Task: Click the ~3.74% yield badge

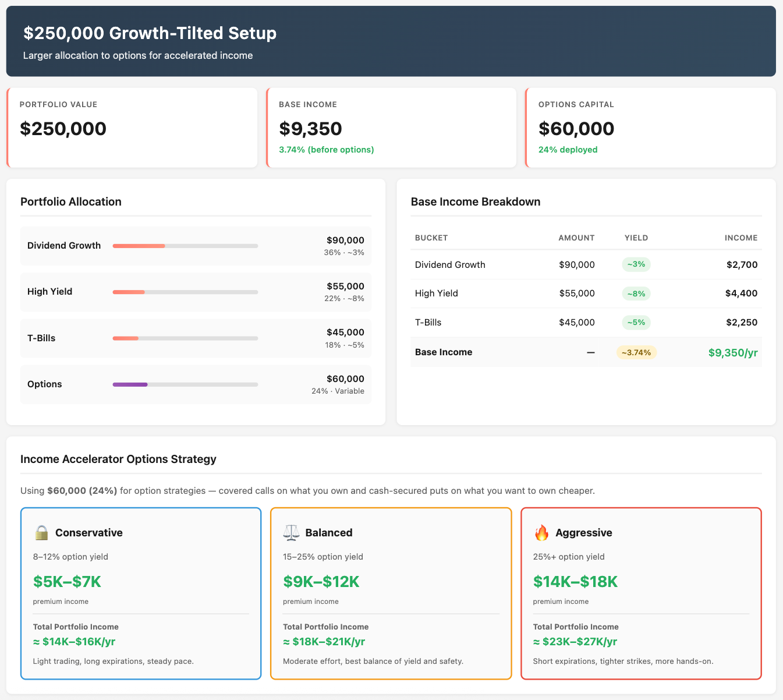Action: pyautogui.click(x=636, y=352)
